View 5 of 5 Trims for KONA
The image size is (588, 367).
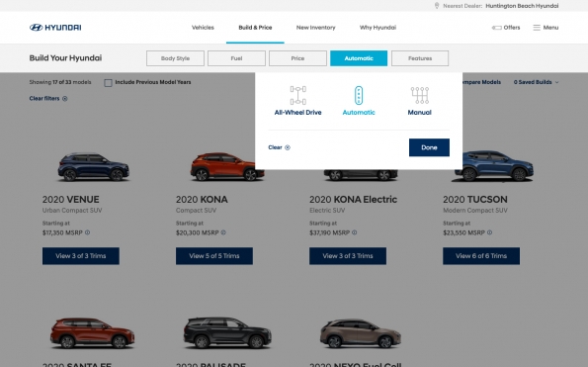(214, 256)
